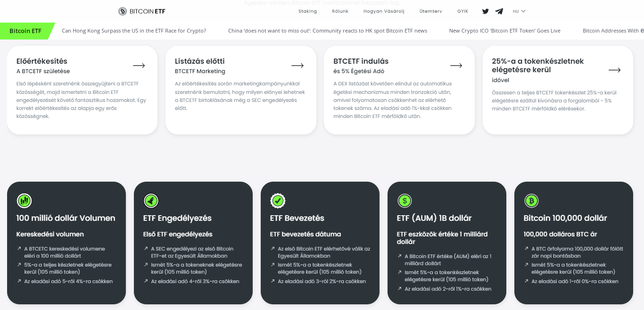Click the idővel subtitle
The image size is (644, 310).
coord(501,80)
